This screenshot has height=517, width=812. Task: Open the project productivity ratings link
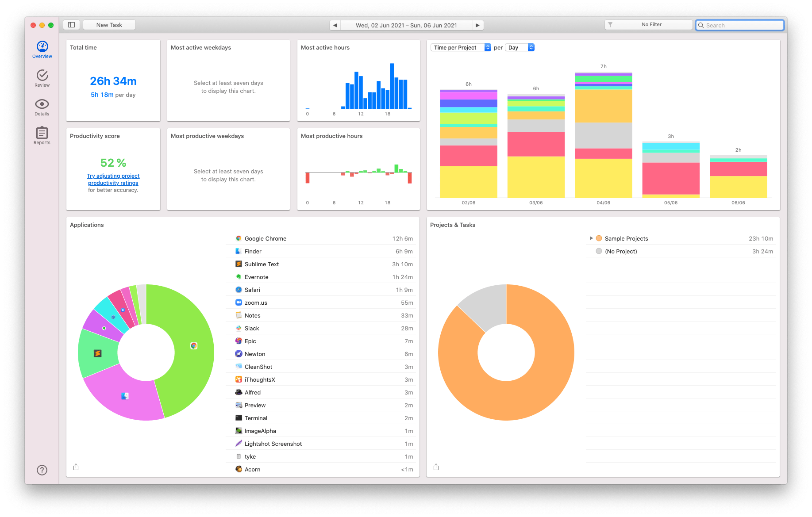(x=113, y=179)
